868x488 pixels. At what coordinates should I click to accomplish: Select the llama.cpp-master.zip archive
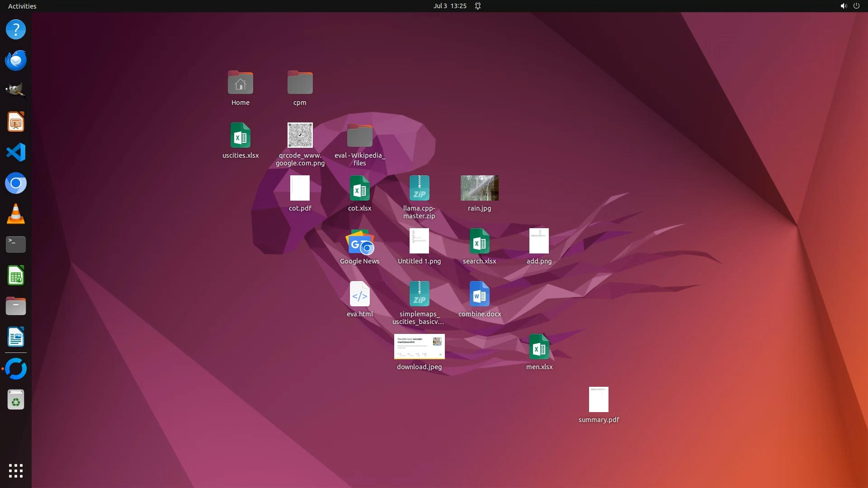click(419, 188)
